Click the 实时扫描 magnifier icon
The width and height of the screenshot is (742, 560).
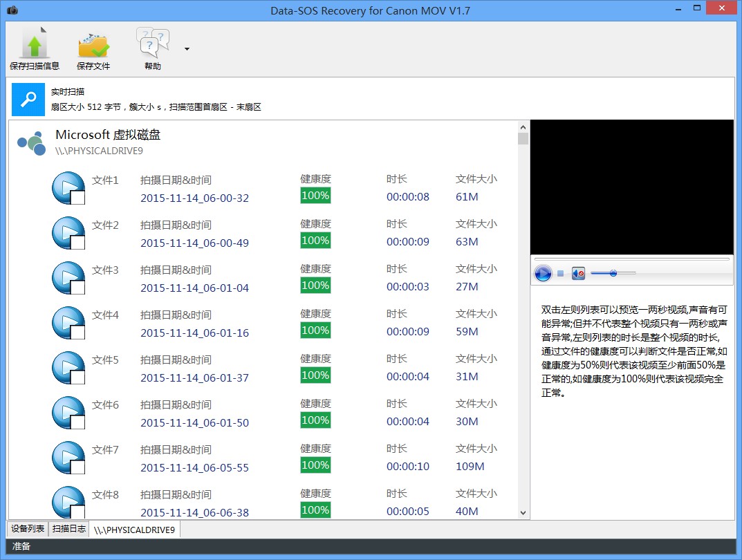[28, 100]
